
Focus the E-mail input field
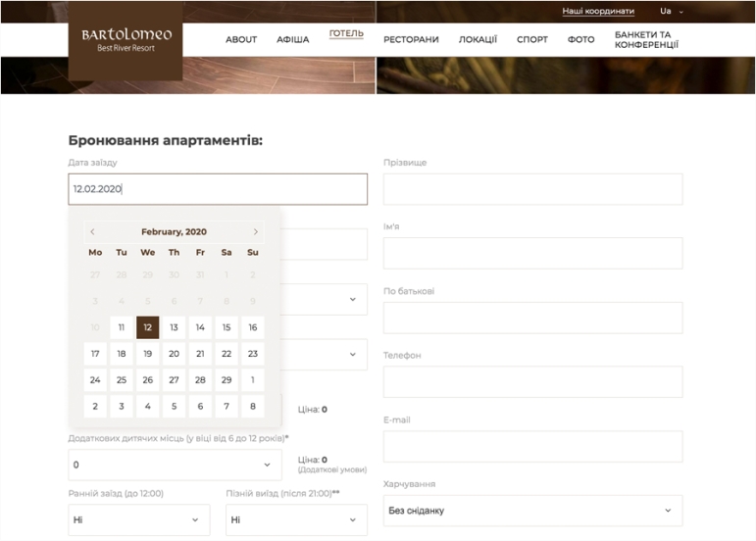(532, 447)
